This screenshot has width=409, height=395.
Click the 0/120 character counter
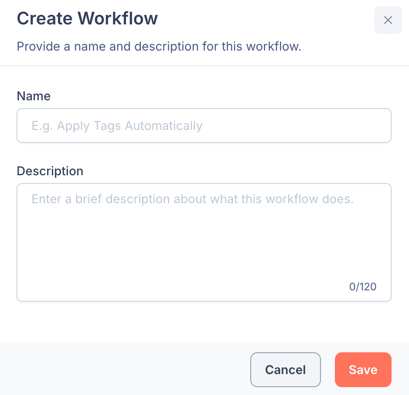click(363, 287)
